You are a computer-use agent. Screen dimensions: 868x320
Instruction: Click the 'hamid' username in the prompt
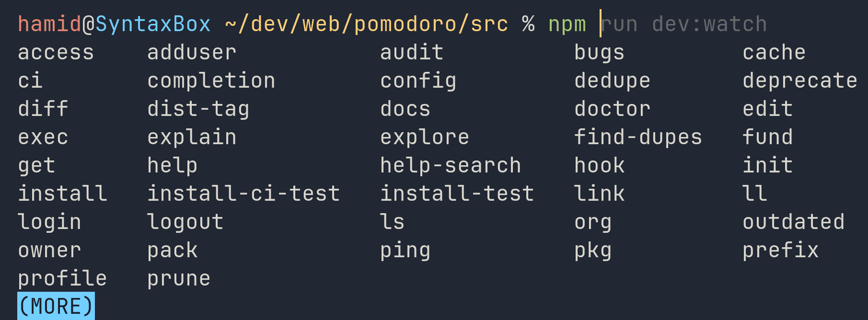pyautogui.click(x=50, y=24)
